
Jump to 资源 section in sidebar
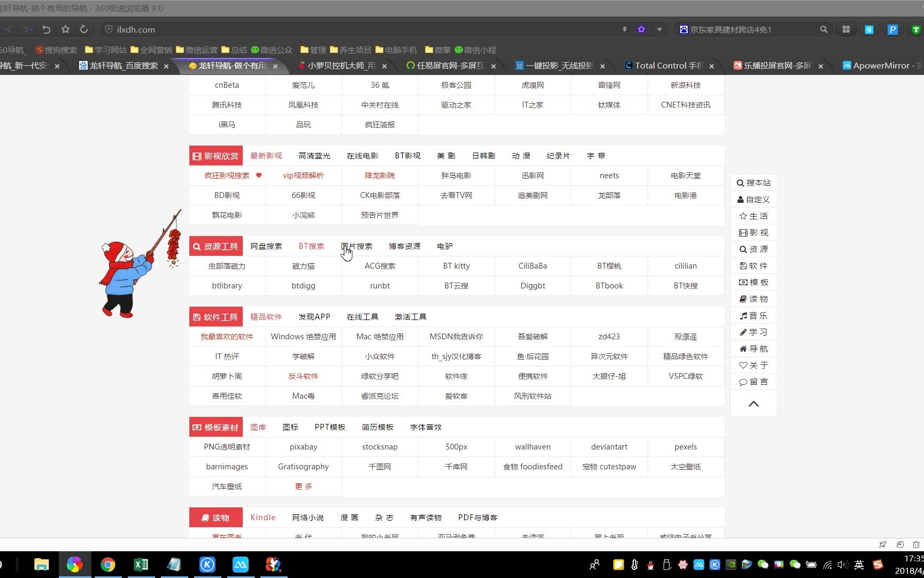pos(753,249)
